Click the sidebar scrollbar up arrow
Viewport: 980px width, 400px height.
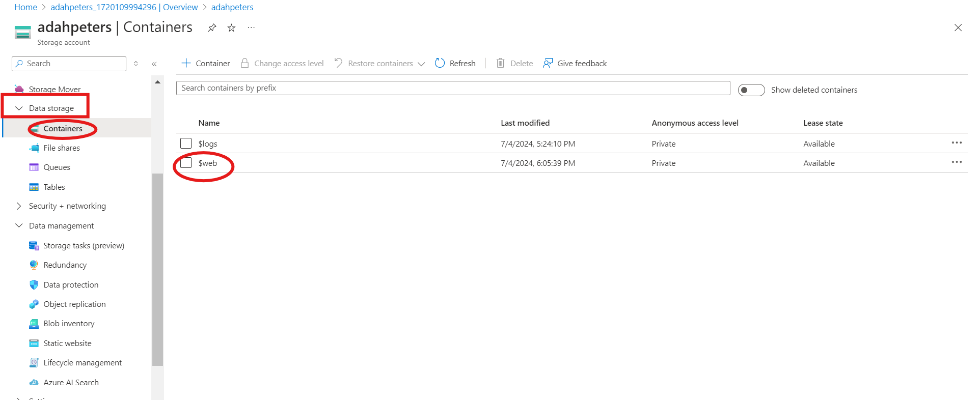tap(157, 82)
